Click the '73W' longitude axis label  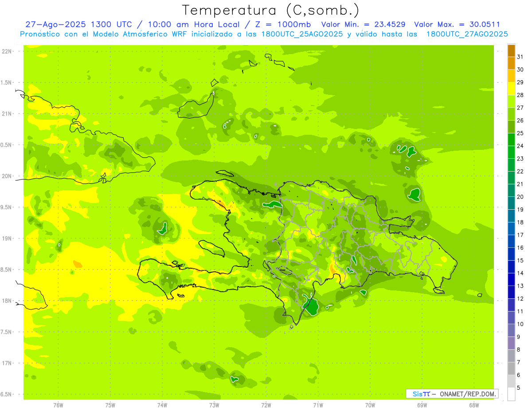tap(214, 405)
